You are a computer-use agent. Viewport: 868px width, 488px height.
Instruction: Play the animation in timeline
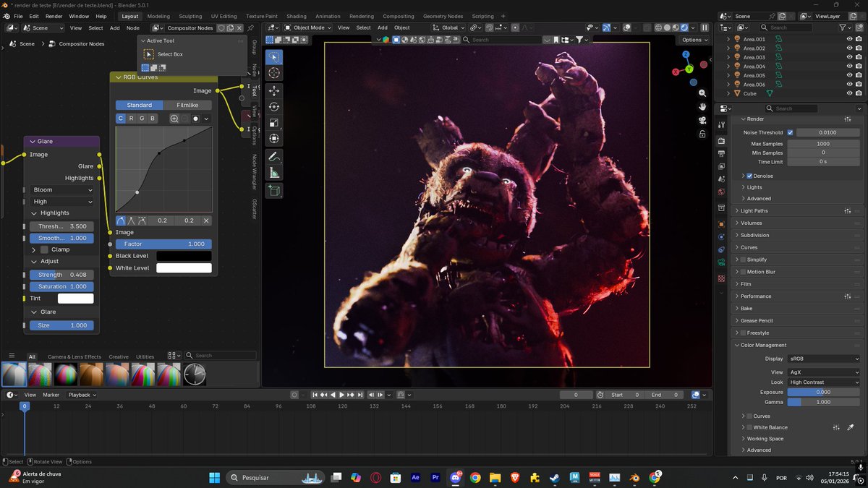pos(341,395)
